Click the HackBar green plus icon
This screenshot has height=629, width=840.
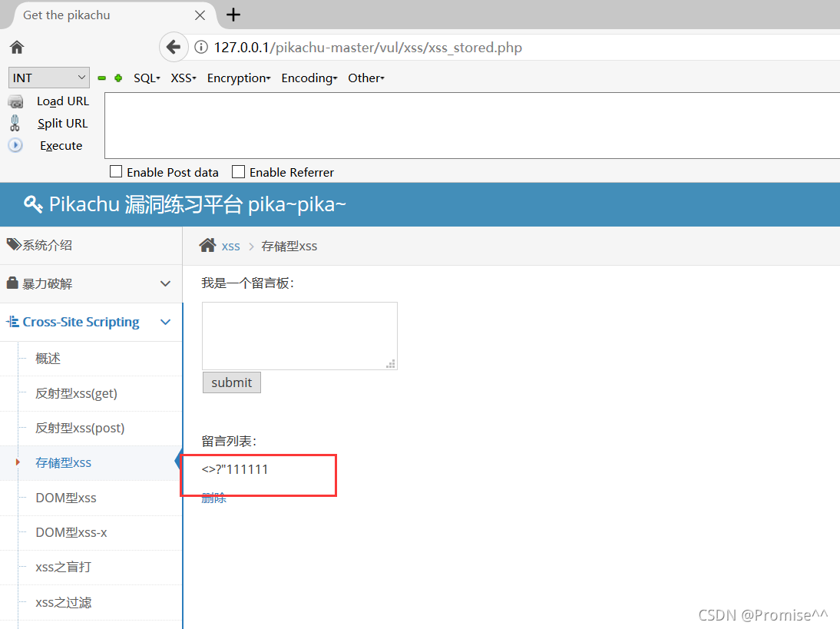pos(118,78)
